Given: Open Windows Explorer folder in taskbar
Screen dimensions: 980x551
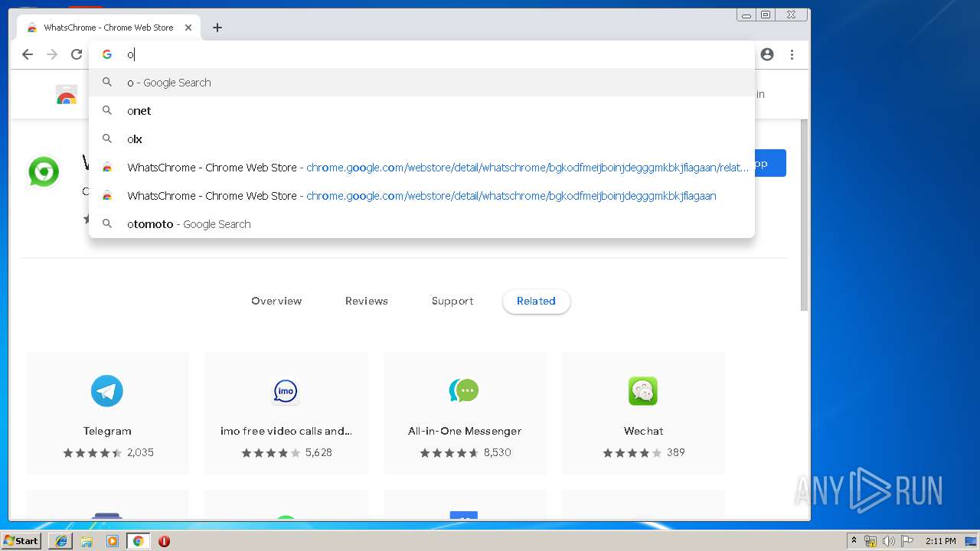Looking at the screenshot, I should click(87, 541).
